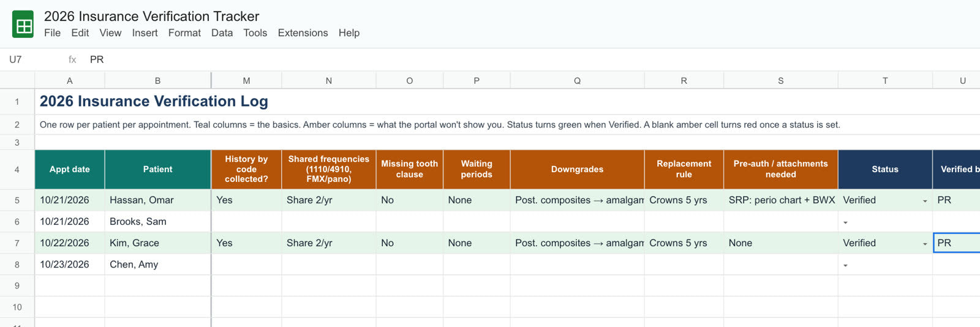Click the 2026 Insurance Verification Log title cell
This screenshot has width=980, height=327.
(154, 102)
